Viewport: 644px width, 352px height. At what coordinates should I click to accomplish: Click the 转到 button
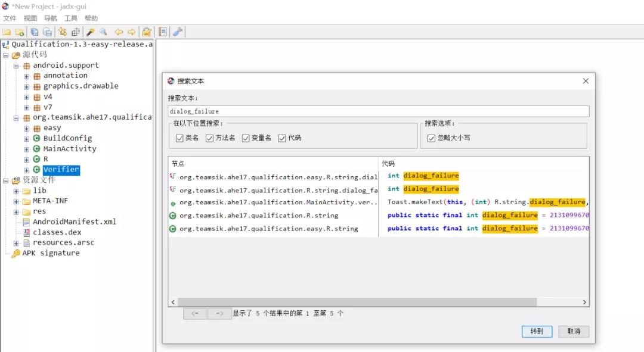(537, 331)
